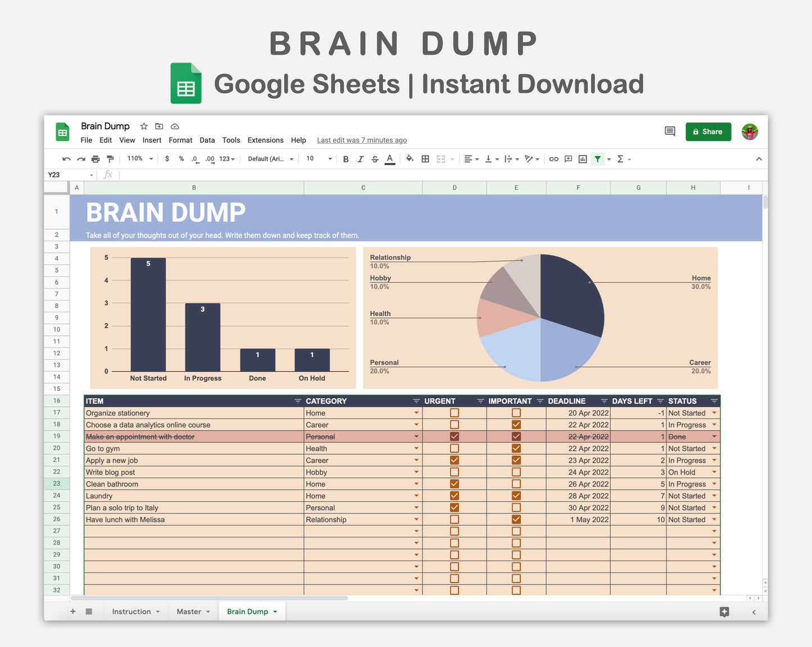Apply strikethrough formatting

pos(375,159)
